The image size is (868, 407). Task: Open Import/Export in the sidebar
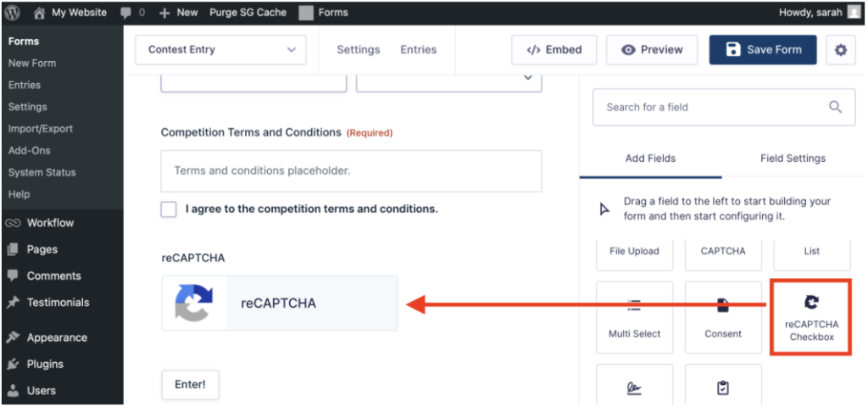pyautogui.click(x=41, y=129)
